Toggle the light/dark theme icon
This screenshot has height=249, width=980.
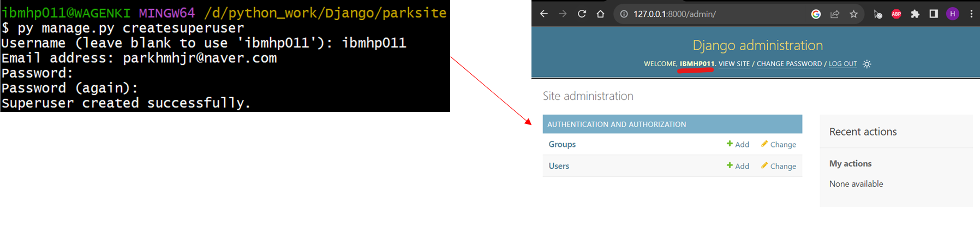click(867, 64)
